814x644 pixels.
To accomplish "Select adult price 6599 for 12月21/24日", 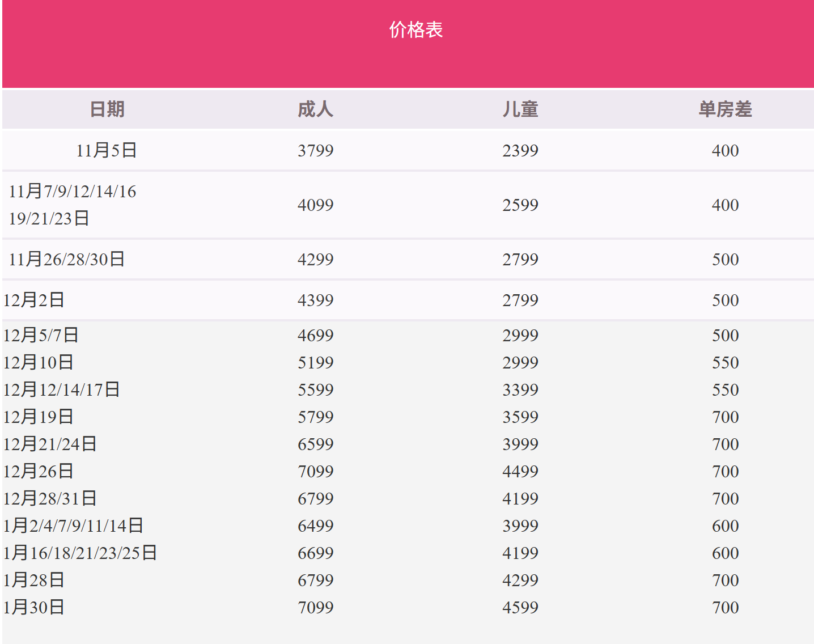I will click(315, 444).
